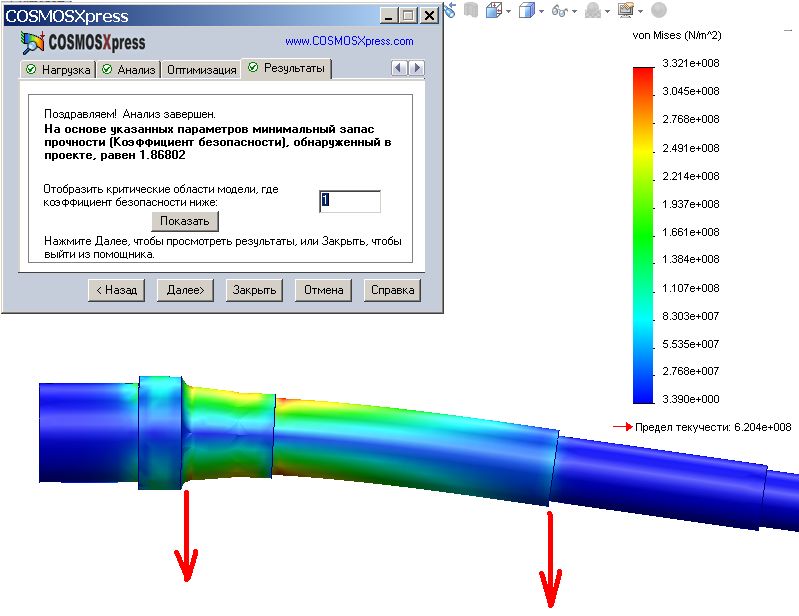This screenshot has width=799, height=616.
Task: Open the View Settings dropdown arrow
Action: click(641, 12)
